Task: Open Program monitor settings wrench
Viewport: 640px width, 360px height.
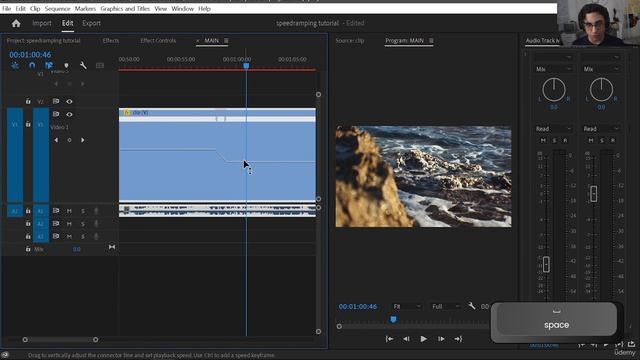Action: (x=471, y=306)
